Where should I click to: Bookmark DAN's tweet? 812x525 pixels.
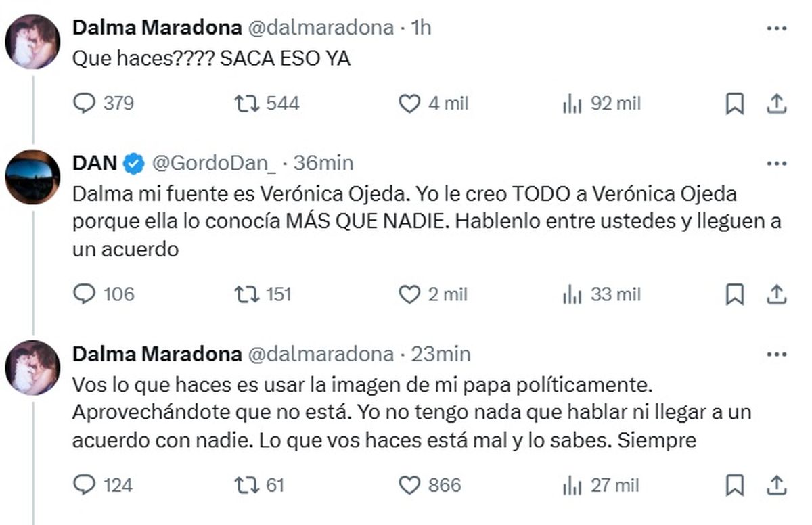(734, 294)
